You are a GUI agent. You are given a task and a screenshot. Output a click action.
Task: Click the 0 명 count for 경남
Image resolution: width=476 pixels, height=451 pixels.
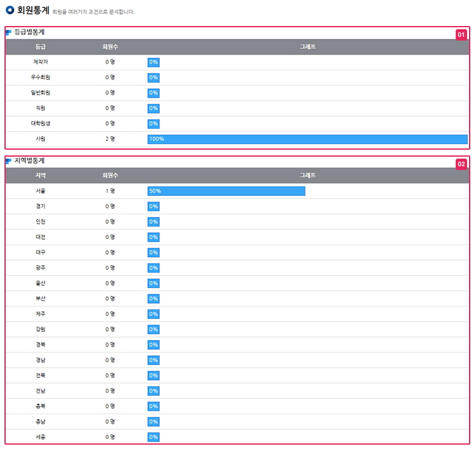click(110, 360)
